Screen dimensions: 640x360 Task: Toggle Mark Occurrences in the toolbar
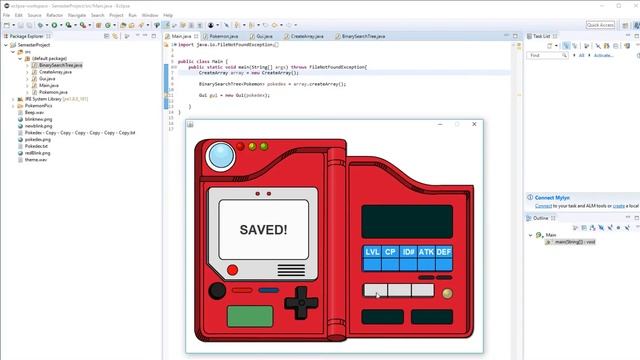click(x=166, y=25)
